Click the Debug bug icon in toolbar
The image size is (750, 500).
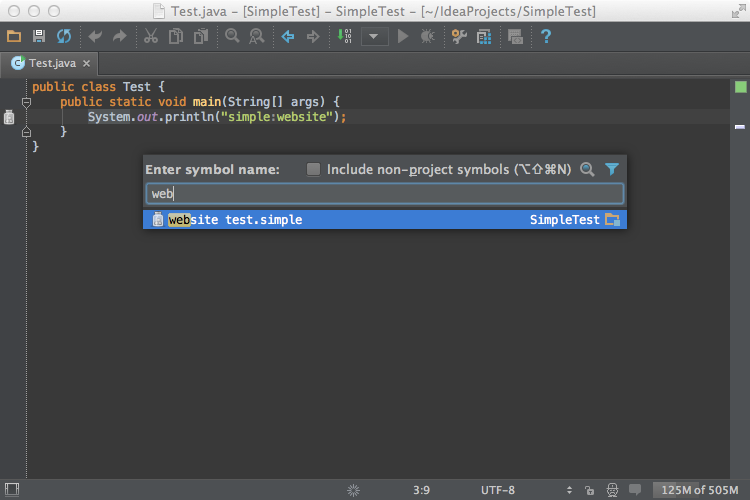point(428,37)
